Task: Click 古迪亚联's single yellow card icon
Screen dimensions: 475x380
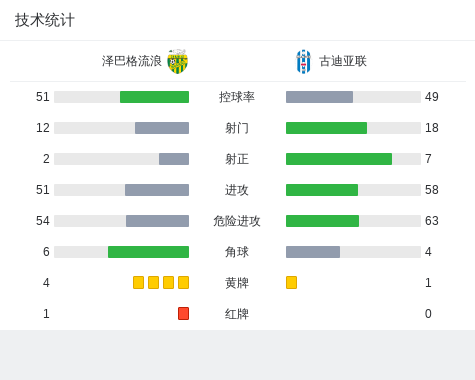Action: pyautogui.click(x=291, y=283)
